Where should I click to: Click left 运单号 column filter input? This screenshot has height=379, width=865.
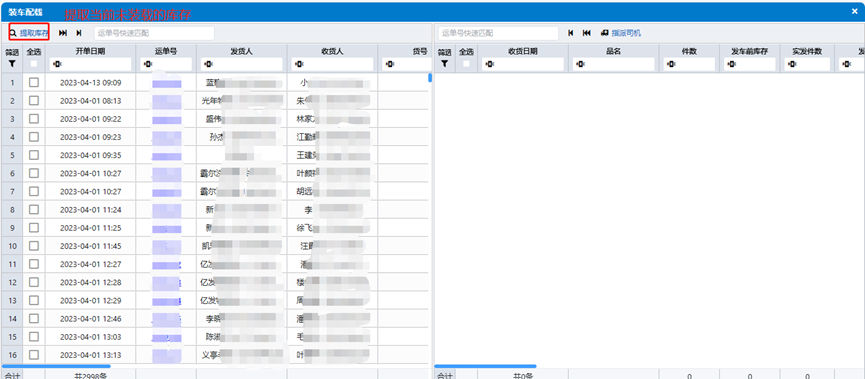(166, 64)
